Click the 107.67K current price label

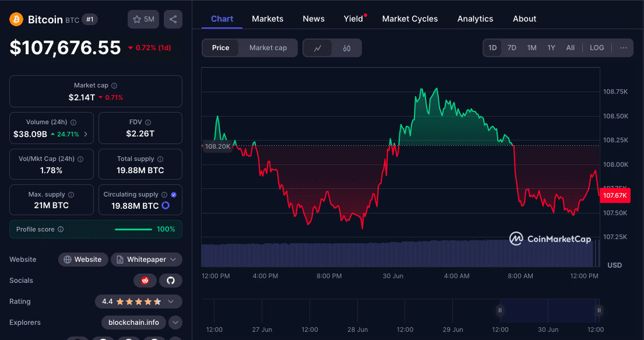coord(615,195)
